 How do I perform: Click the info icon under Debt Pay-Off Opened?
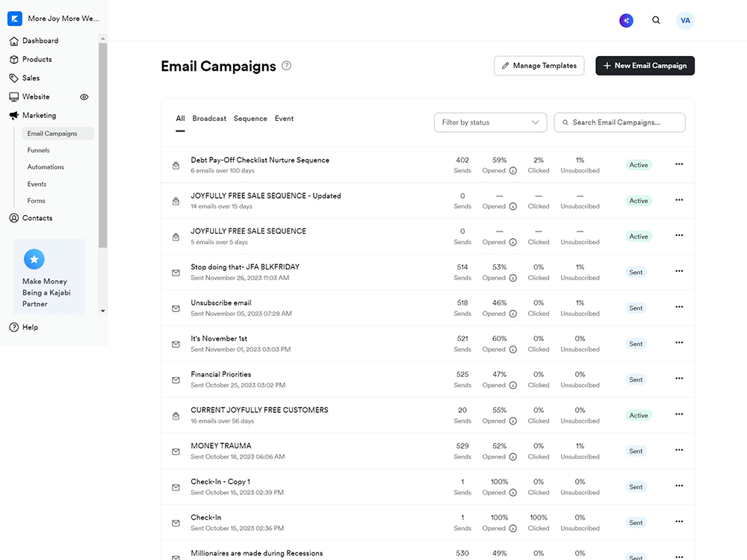(513, 170)
